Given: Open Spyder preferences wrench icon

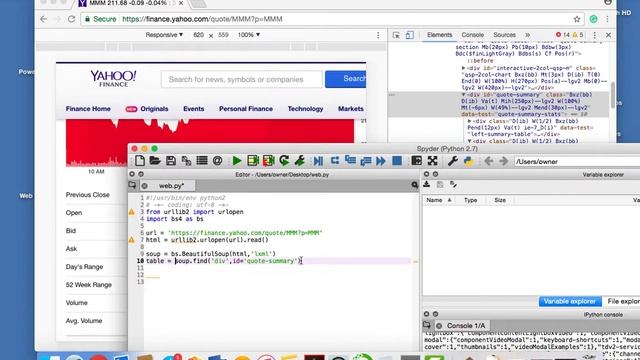Looking at the screenshot, I should coord(452,161).
